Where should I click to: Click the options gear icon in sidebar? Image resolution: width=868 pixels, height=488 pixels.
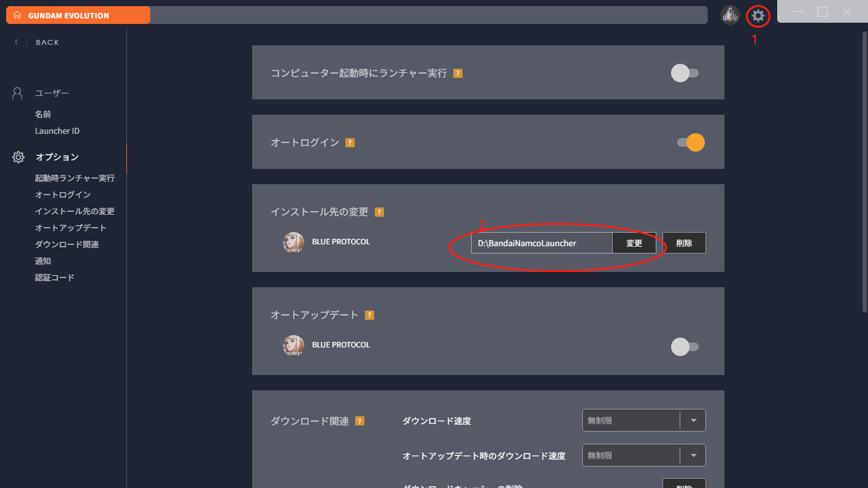tap(18, 157)
